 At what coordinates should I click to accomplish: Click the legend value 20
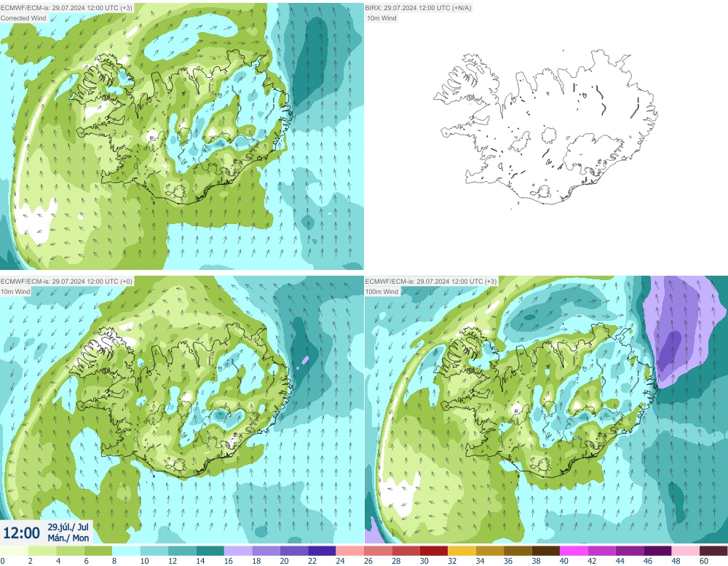coord(284,561)
